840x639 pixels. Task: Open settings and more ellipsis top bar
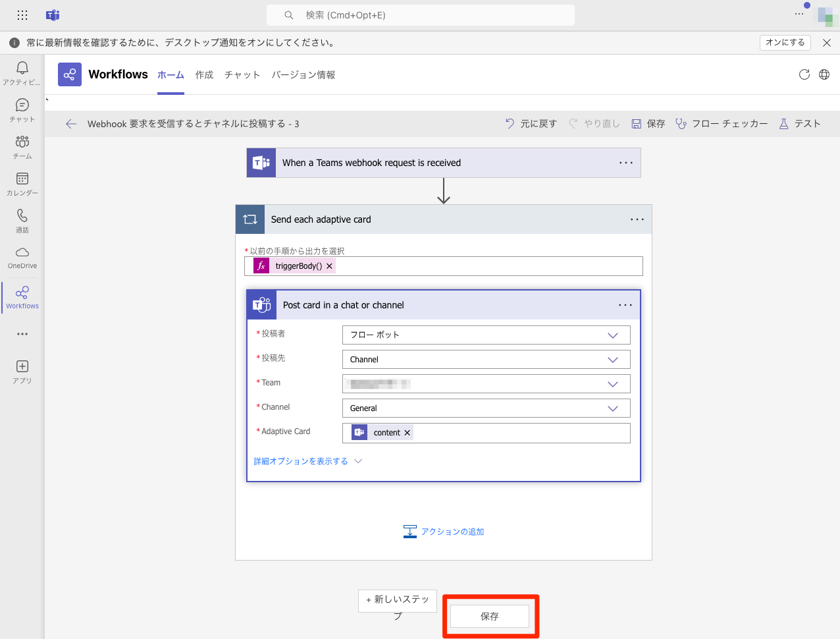[799, 14]
